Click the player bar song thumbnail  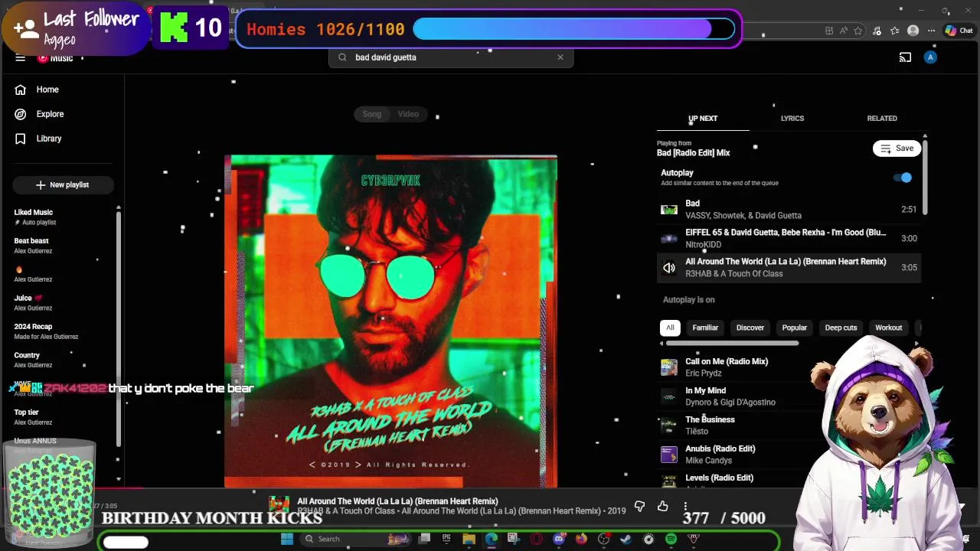[279, 506]
